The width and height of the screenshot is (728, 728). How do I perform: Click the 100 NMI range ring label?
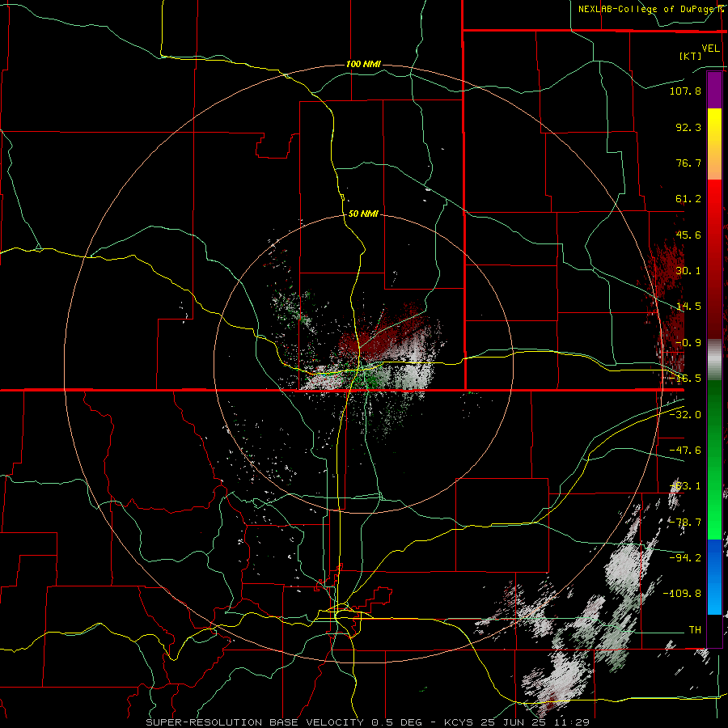point(363,64)
